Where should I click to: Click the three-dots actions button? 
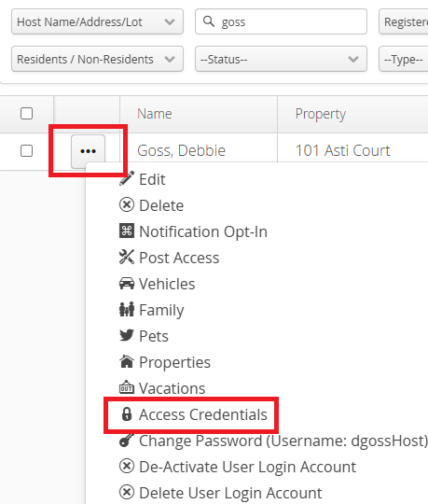88,151
